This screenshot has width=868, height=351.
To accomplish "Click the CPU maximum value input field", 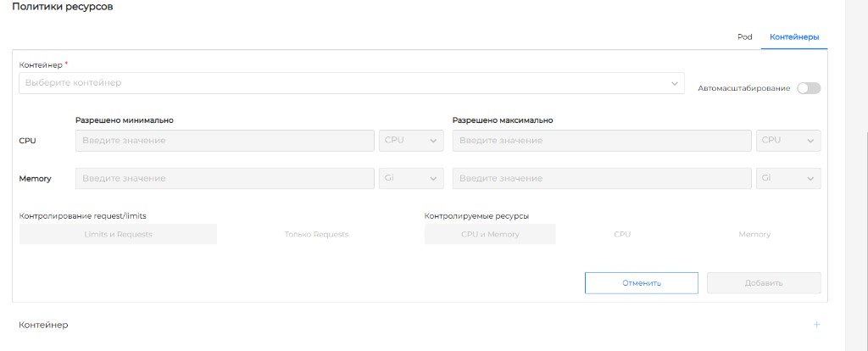I will click(602, 141).
